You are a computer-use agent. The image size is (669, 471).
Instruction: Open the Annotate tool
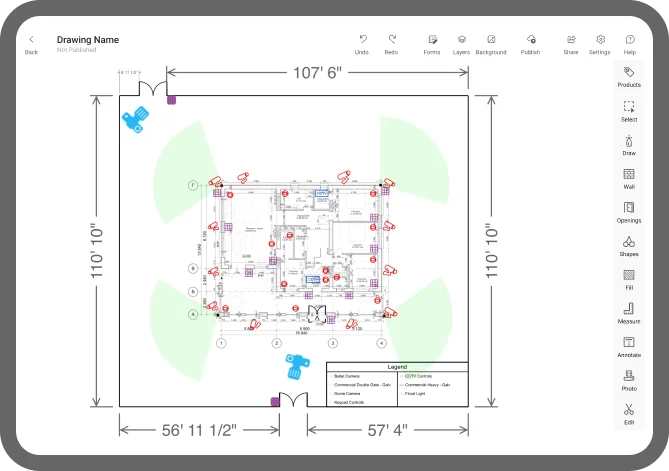[629, 347]
